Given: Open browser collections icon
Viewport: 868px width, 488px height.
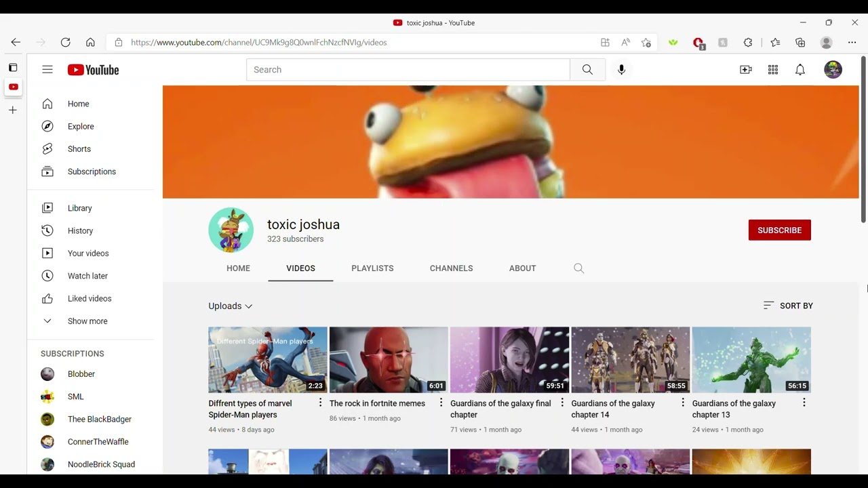Looking at the screenshot, I should pos(800,42).
